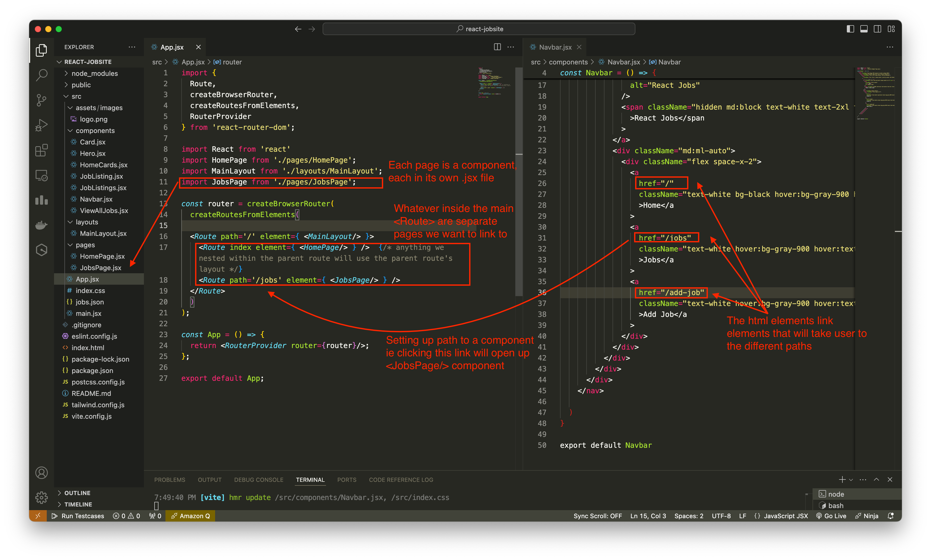Screen dimensions: 931x560
Task: Open More Actions for App.jsx editor group
Action: (x=511, y=47)
